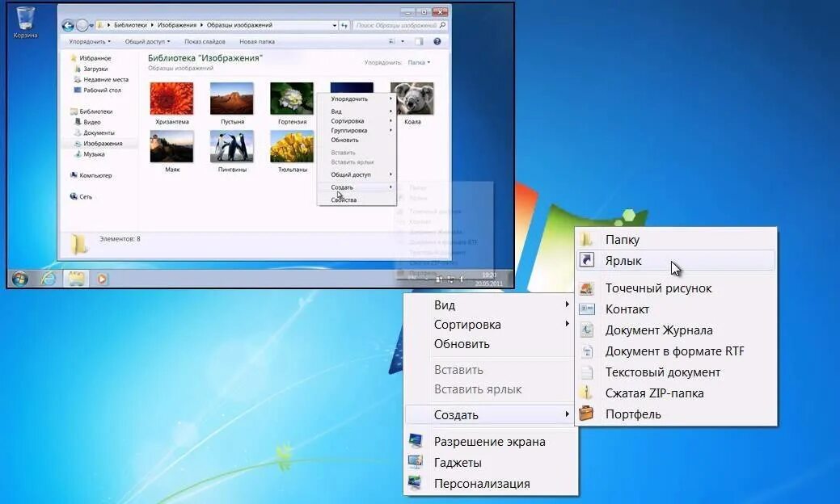Viewport: 840px width, 504px height.
Task: Select the Пустыня image thumbnail
Action: pyautogui.click(x=231, y=99)
